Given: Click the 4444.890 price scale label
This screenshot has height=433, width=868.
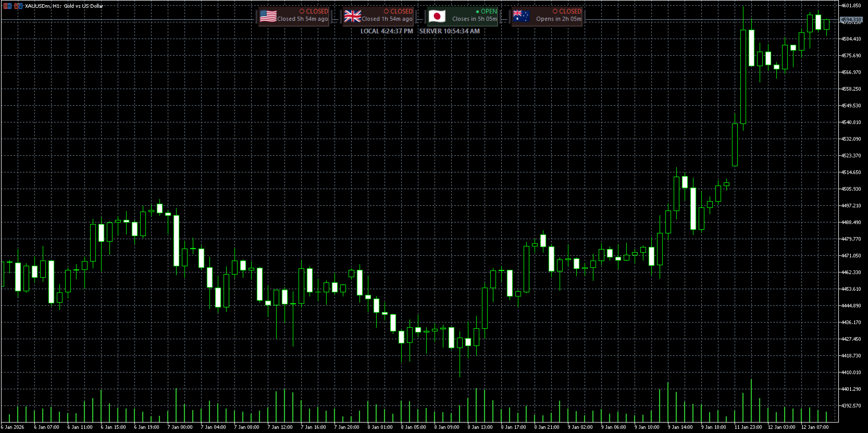Looking at the screenshot, I should coord(851,306).
